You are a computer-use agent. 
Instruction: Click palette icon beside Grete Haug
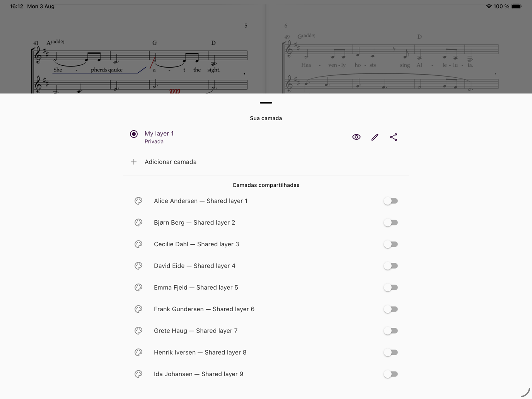click(138, 331)
